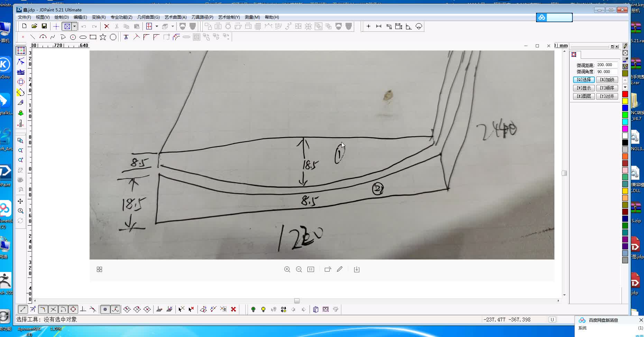The height and width of the screenshot is (337, 644).
Task: Click the bottom toolbar red X cancel icon
Action: tap(233, 309)
